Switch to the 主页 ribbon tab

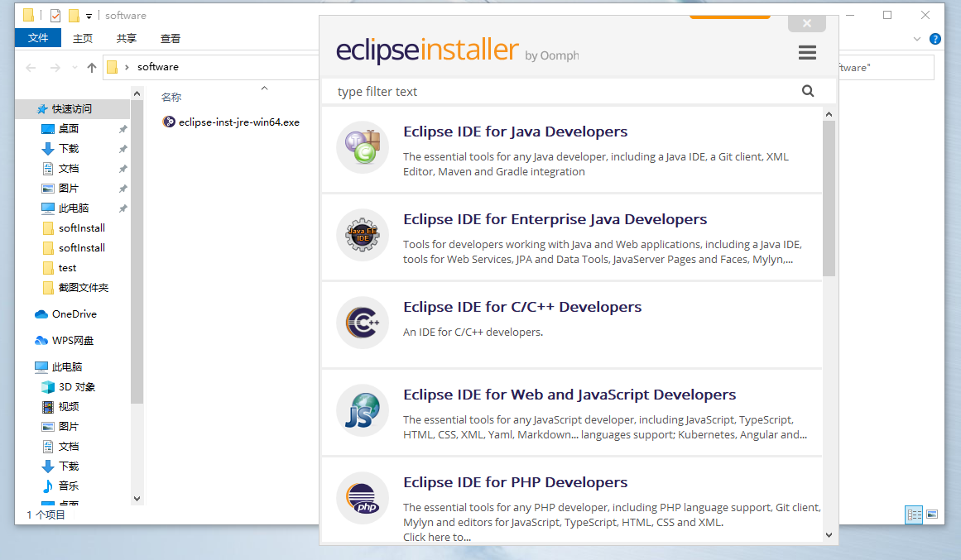(83, 38)
